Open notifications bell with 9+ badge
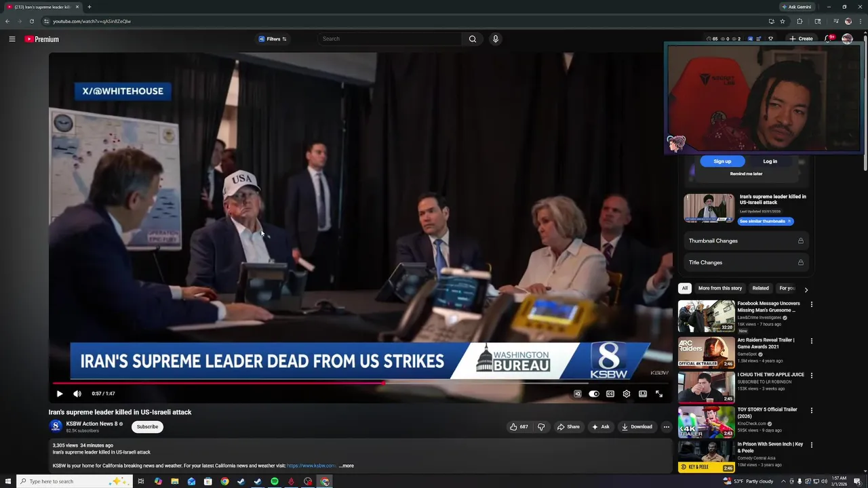The width and height of the screenshot is (868, 488). pyautogui.click(x=828, y=39)
